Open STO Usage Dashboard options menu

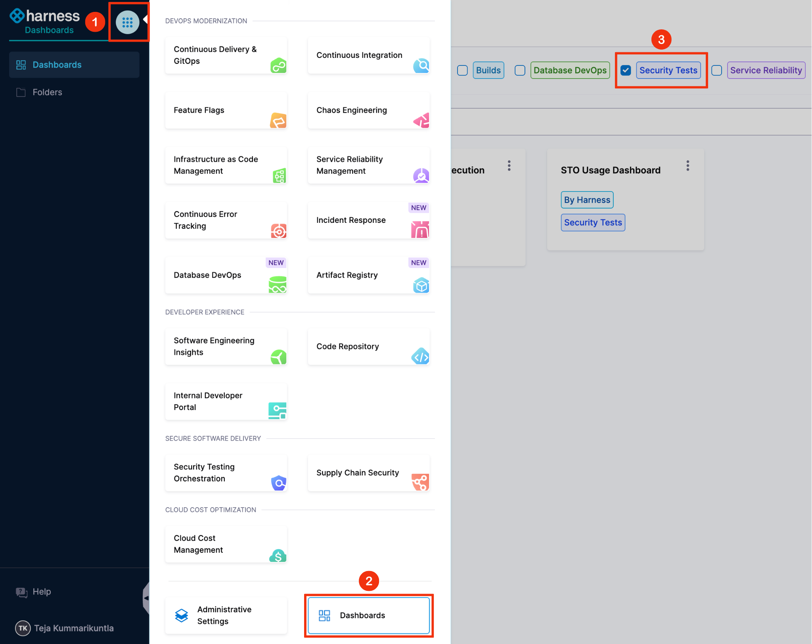688,166
